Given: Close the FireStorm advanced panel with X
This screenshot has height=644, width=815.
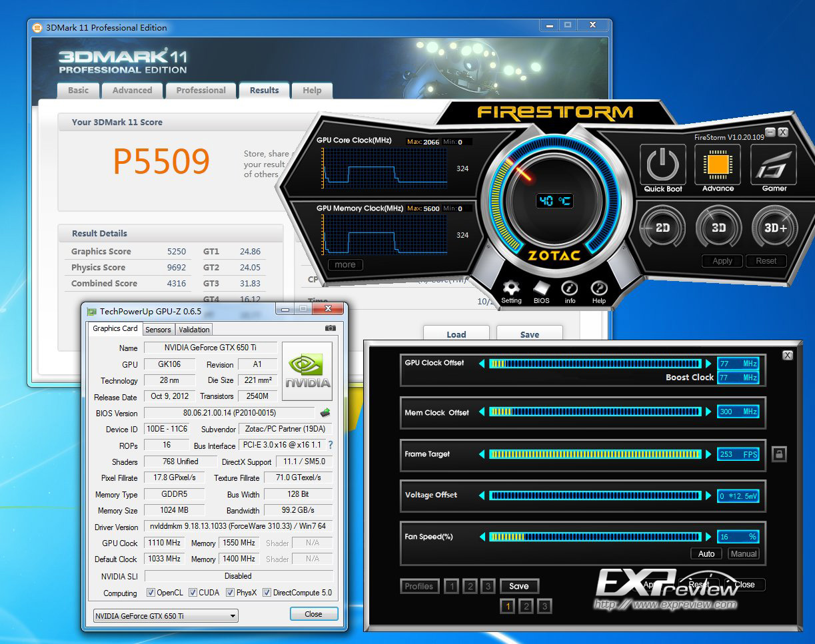Looking at the screenshot, I should click(788, 356).
